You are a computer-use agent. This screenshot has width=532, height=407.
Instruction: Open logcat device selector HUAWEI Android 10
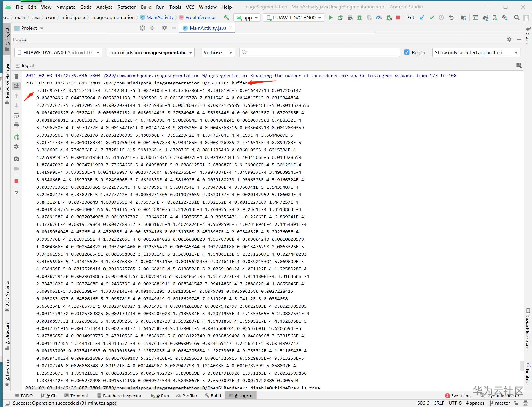[x=58, y=52]
